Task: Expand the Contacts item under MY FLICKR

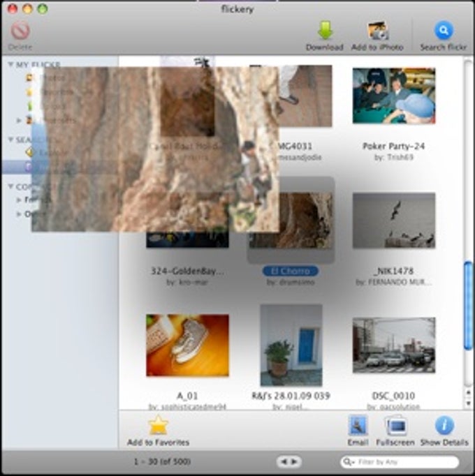Action: point(19,120)
